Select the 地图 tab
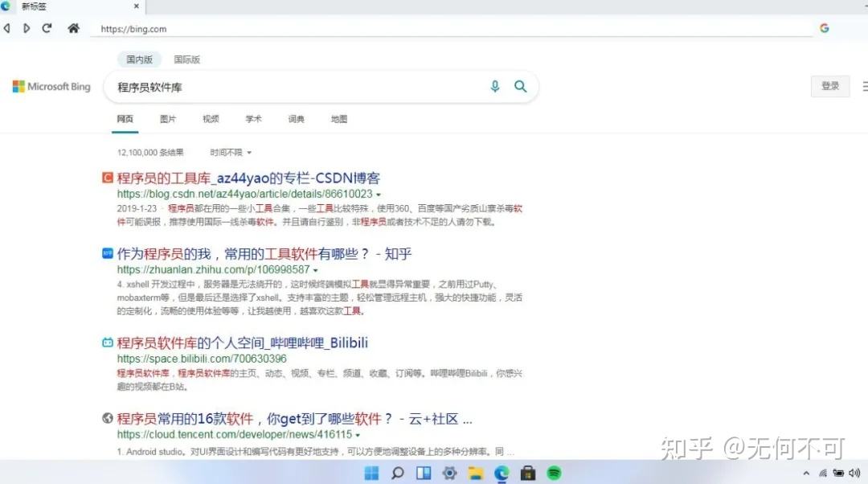Screen dimensions: 868x484 pyautogui.click(x=339, y=118)
